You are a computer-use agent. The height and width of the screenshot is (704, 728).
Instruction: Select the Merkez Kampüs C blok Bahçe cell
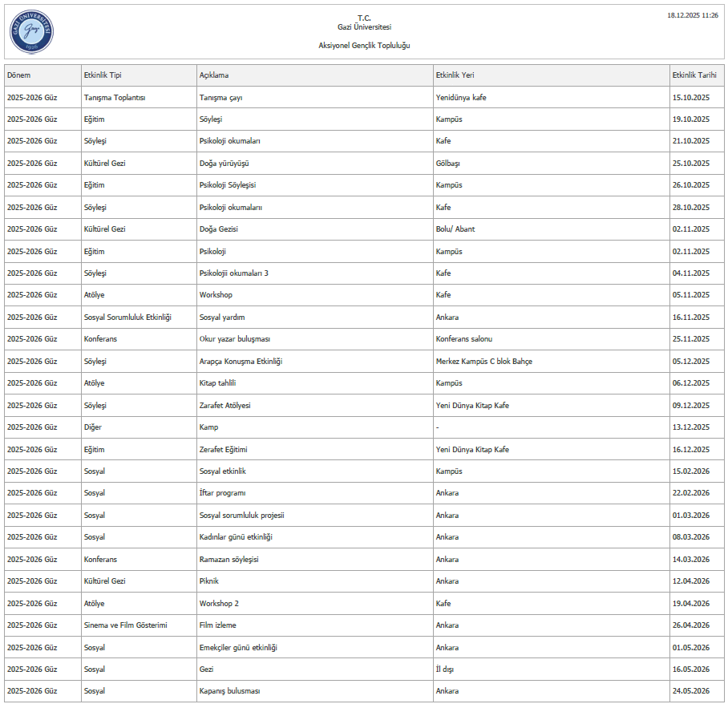[x=483, y=362]
